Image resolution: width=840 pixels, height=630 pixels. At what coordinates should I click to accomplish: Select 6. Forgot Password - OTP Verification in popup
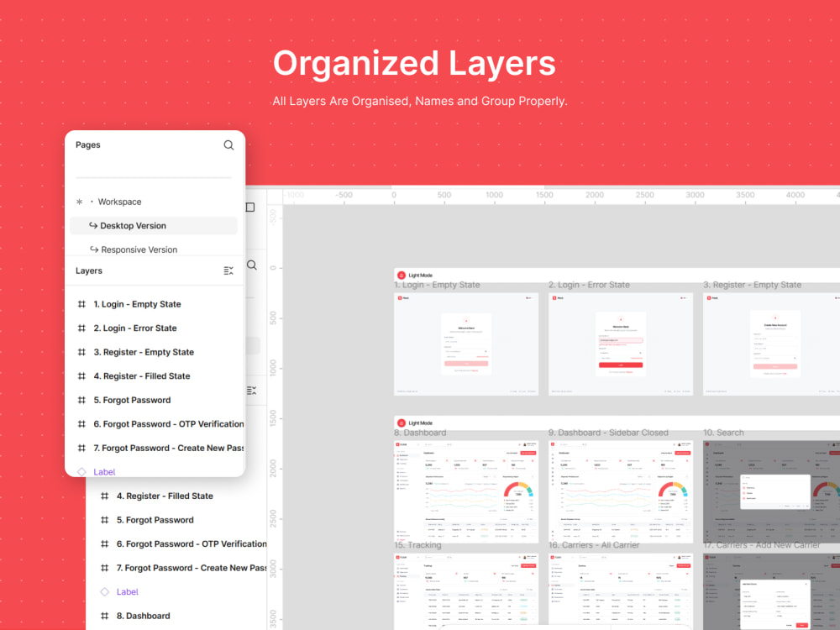[x=169, y=424]
